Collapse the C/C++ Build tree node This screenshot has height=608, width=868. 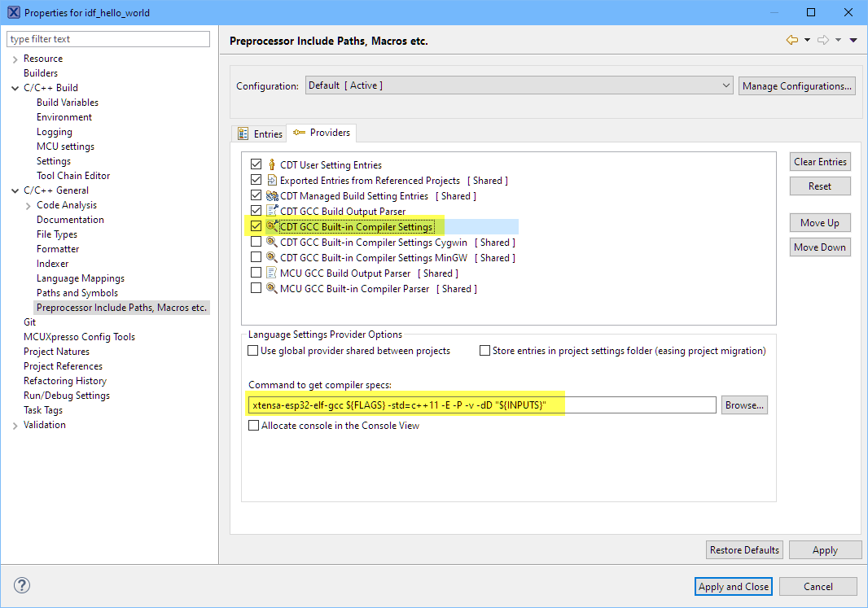tap(15, 88)
